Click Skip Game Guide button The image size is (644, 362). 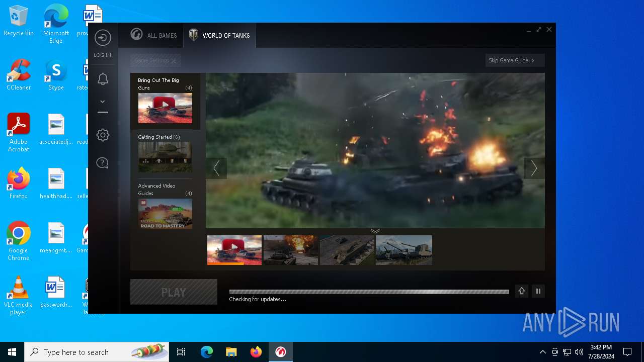(515, 60)
